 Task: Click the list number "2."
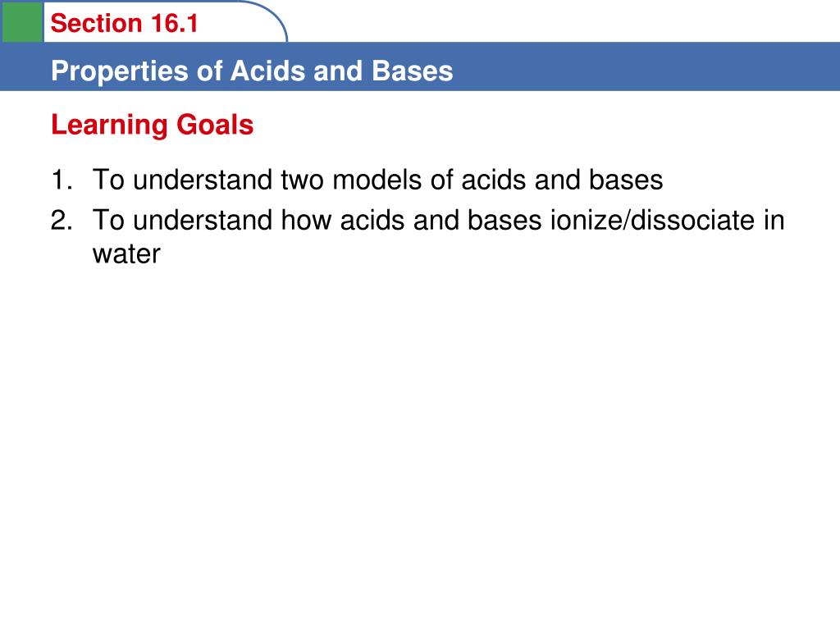pyautogui.click(x=62, y=221)
